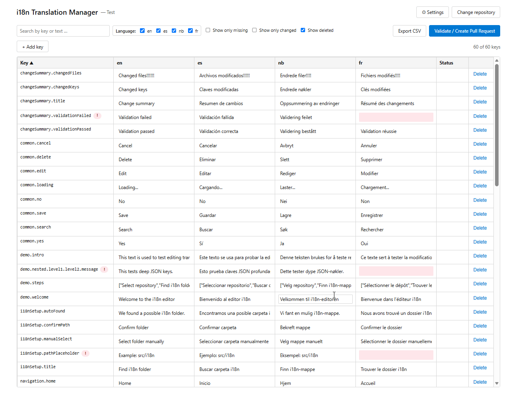
Task: Click the 'Select folder manually' en cell
Action: (x=154, y=341)
